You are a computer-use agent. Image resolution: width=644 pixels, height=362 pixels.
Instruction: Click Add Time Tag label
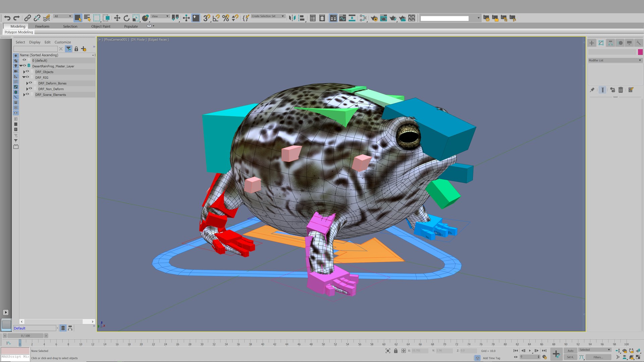[491, 358]
